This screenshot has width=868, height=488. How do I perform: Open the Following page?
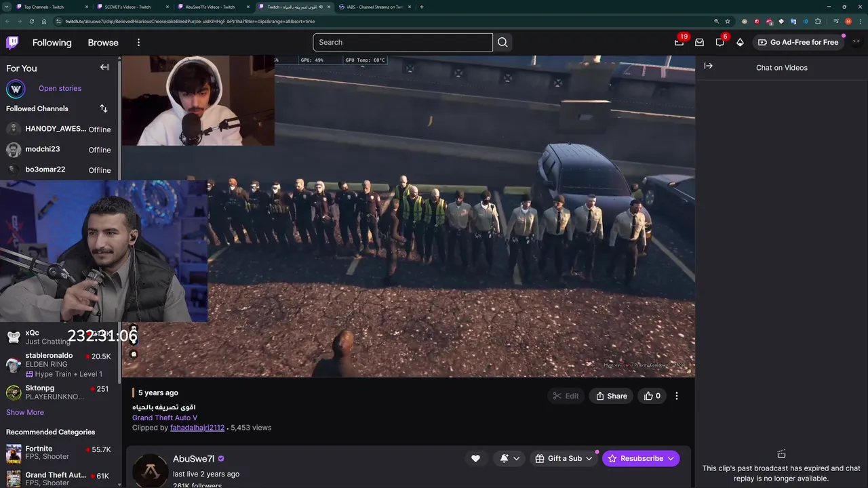(52, 42)
